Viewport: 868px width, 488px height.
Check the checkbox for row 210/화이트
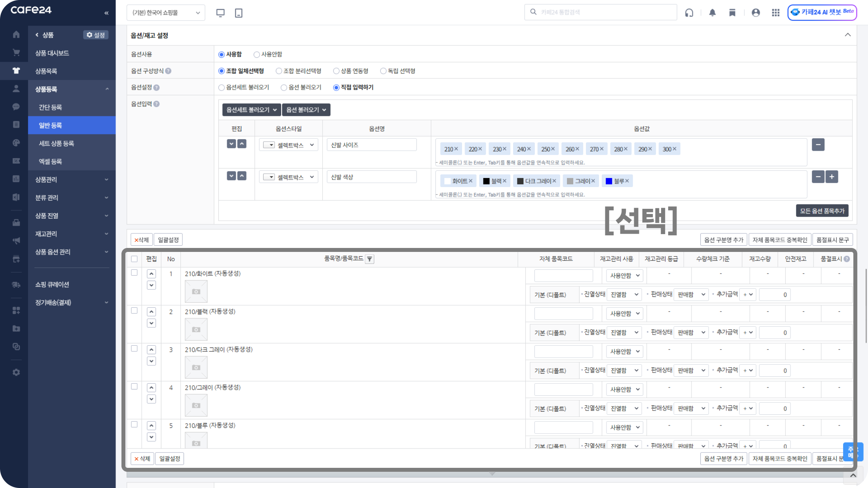[x=135, y=273]
